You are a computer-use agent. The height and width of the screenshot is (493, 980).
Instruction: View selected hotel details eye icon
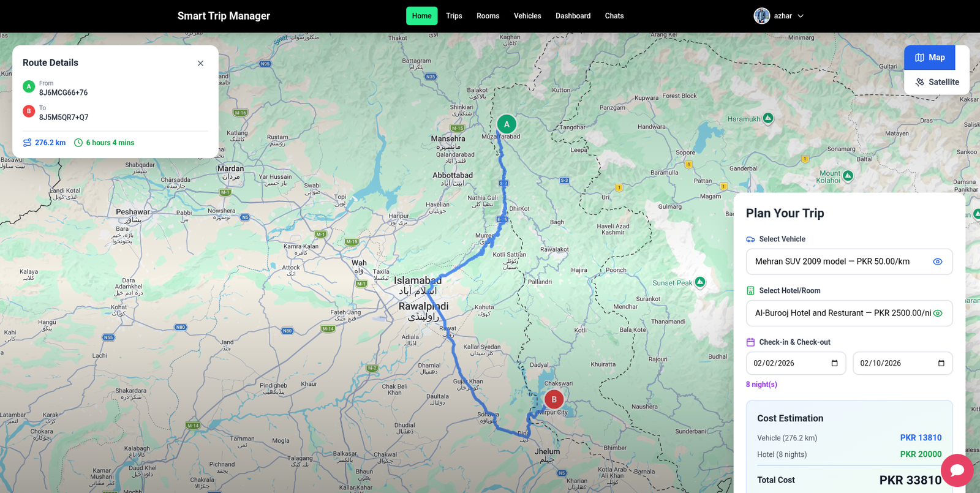click(937, 313)
